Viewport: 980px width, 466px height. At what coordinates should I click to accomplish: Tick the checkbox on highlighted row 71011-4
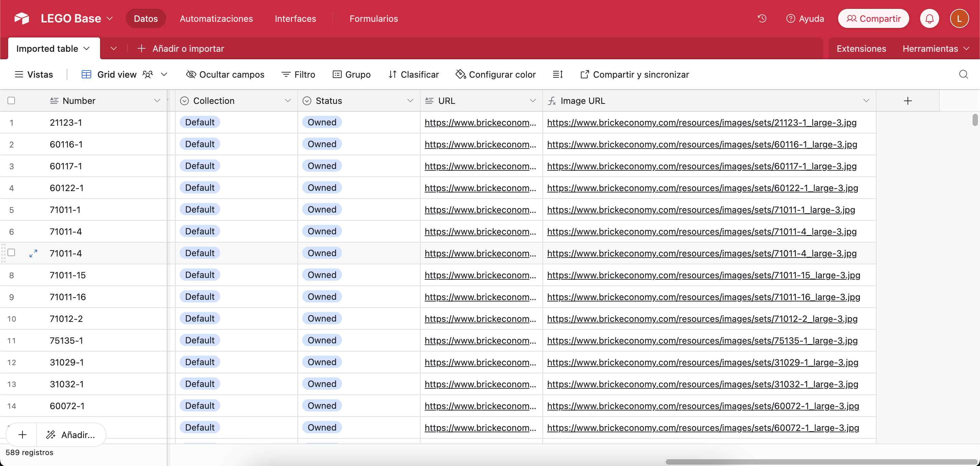pos(12,252)
